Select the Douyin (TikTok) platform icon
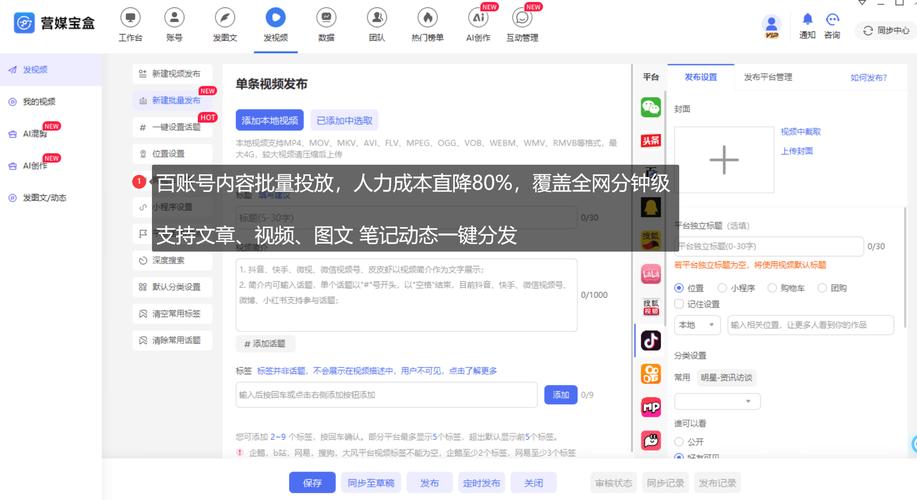 (651, 340)
